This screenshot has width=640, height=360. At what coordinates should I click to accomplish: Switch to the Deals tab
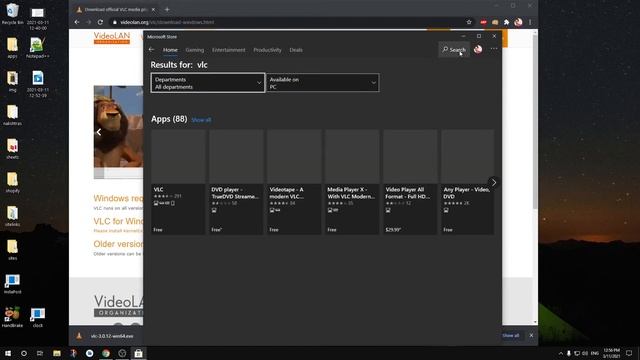(x=296, y=50)
